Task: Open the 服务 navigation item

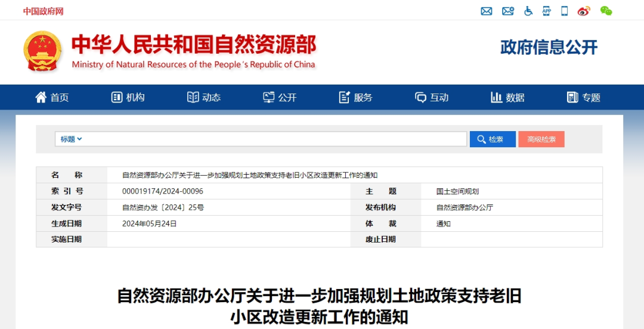Action: [x=355, y=97]
